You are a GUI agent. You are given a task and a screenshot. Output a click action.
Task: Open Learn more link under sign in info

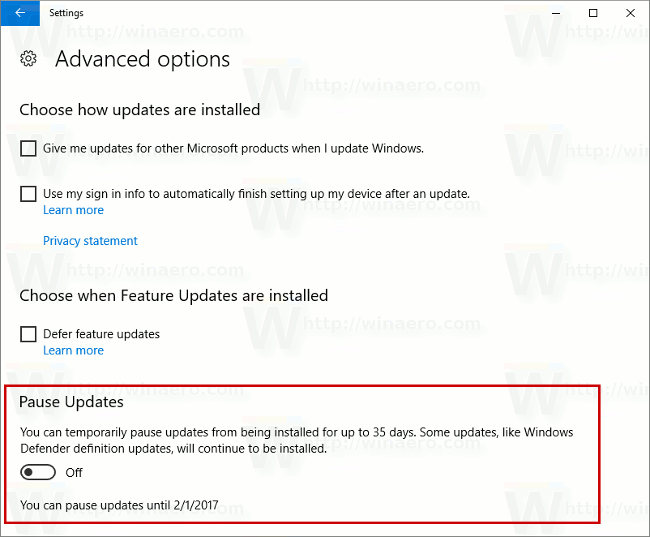click(73, 210)
